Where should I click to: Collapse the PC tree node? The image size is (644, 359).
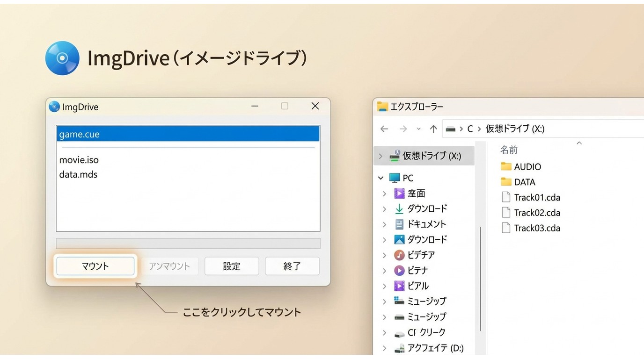coord(381,178)
